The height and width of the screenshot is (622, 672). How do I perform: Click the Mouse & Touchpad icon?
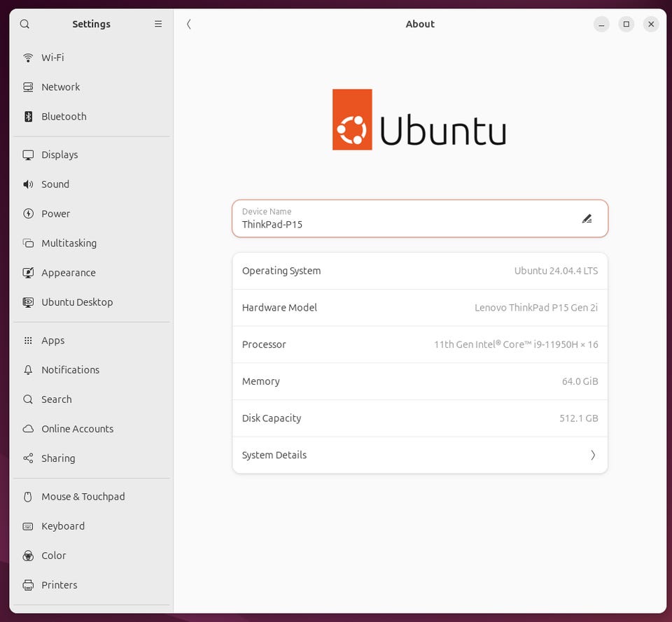pos(28,497)
